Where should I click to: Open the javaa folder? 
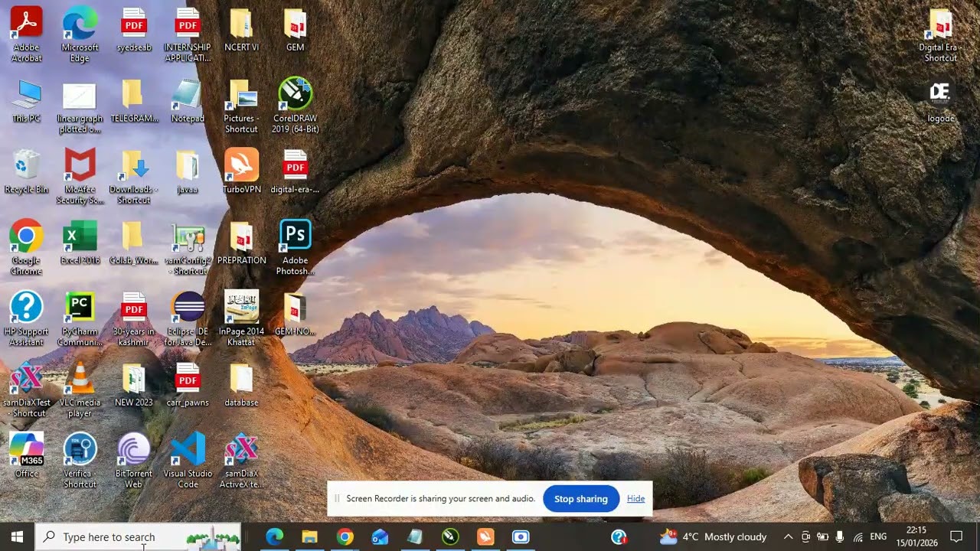pos(188,172)
